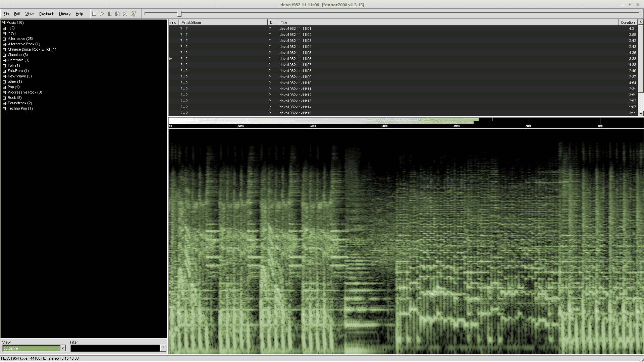Sort by Title column header
The width and height of the screenshot is (644, 362).
[x=448, y=22]
